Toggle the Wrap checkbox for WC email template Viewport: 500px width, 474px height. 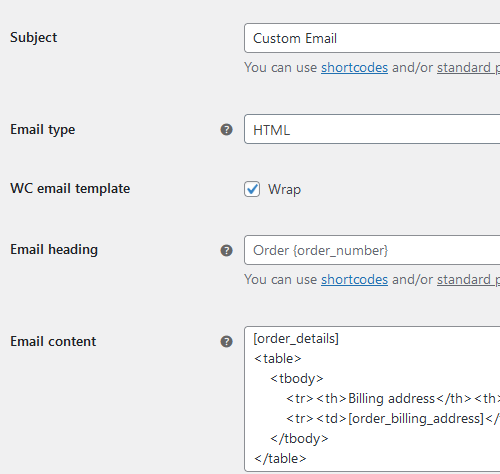point(252,189)
